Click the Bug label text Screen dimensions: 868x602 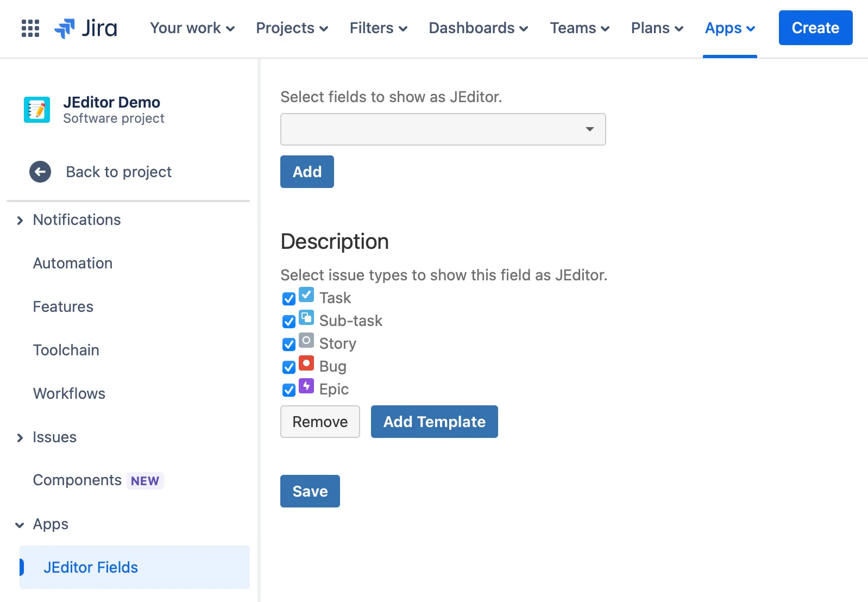[x=333, y=366]
